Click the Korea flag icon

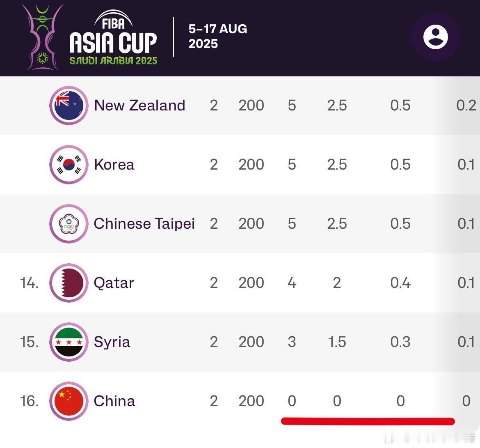click(69, 165)
